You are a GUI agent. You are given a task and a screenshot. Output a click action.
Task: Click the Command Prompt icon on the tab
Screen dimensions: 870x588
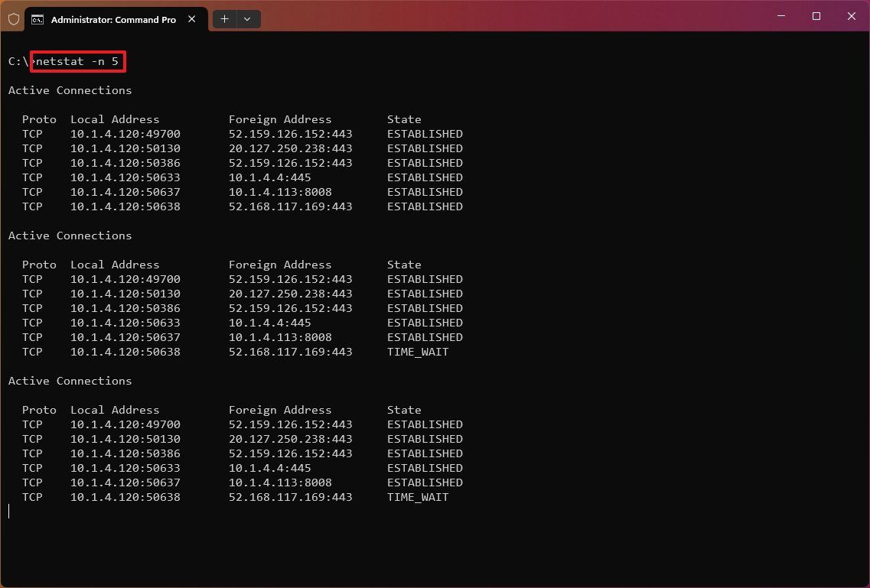point(37,19)
